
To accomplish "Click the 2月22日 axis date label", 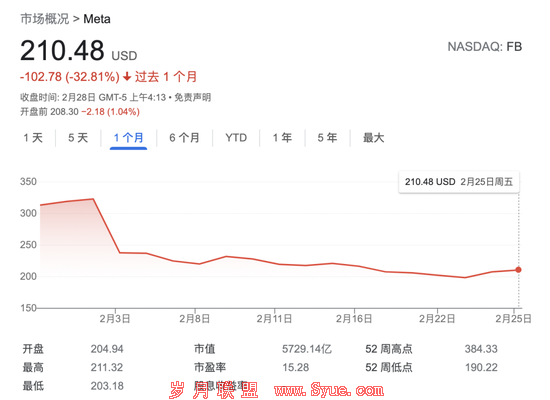I will pos(437,319).
